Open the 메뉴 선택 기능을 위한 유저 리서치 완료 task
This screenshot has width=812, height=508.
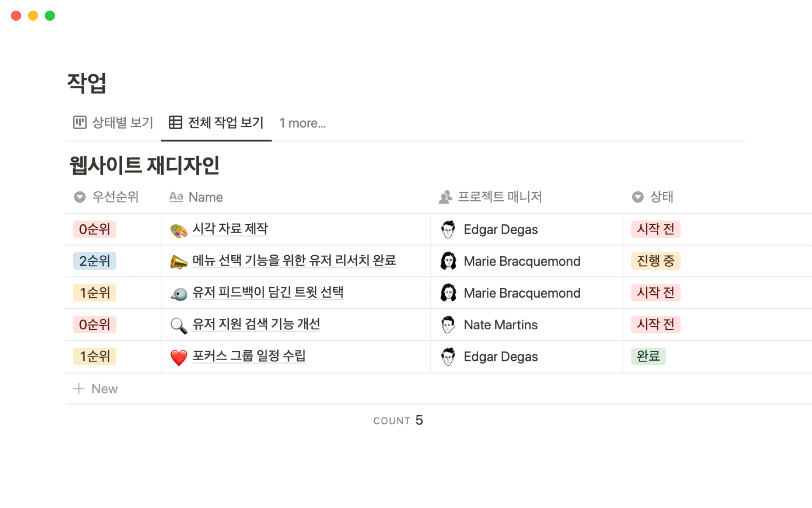[294, 260]
